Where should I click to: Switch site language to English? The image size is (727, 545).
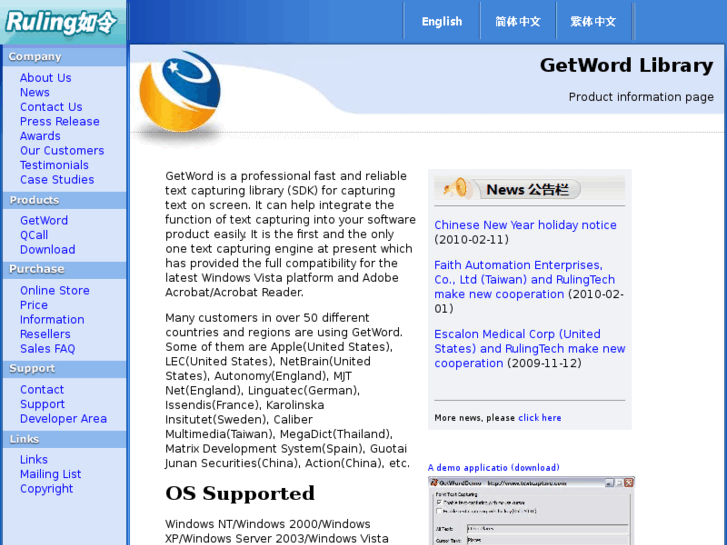click(x=441, y=21)
